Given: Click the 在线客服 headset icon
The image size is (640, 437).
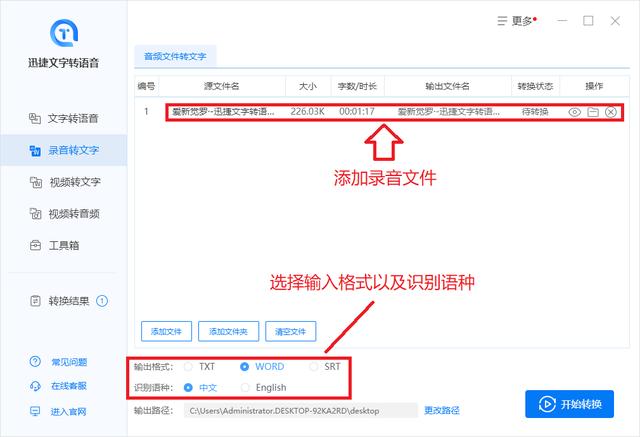Looking at the screenshot, I should click(x=36, y=386).
